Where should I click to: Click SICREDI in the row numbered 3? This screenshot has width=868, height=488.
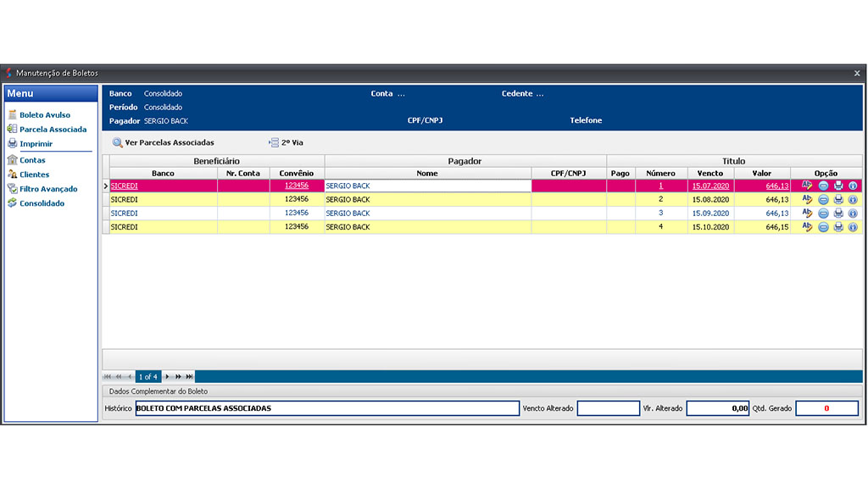click(x=124, y=213)
